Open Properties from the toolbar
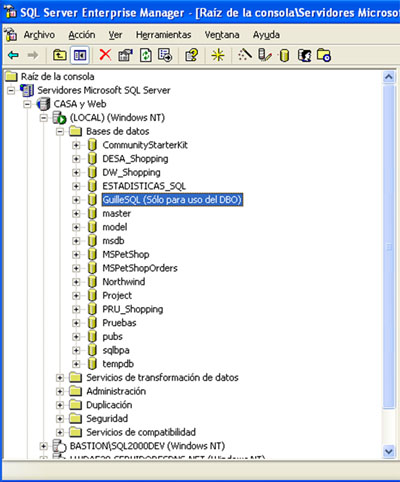The height and width of the screenshot is (482, 400). (x=125, y=55)
